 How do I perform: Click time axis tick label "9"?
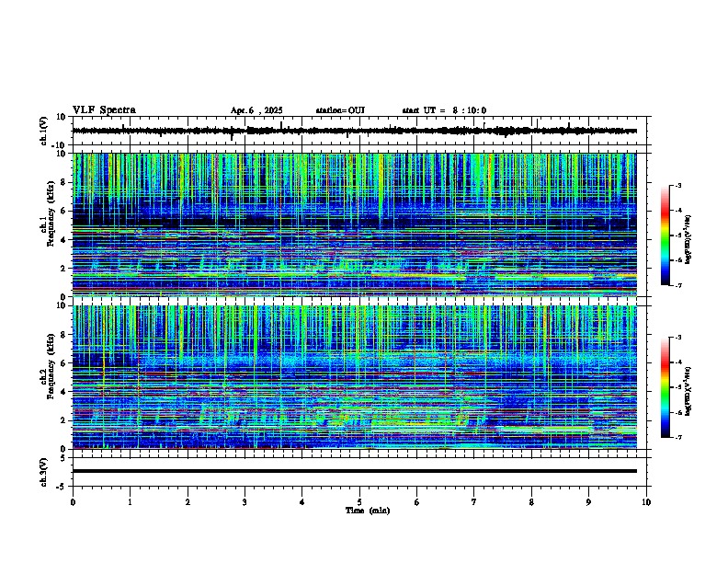click(x=588, y=502)
